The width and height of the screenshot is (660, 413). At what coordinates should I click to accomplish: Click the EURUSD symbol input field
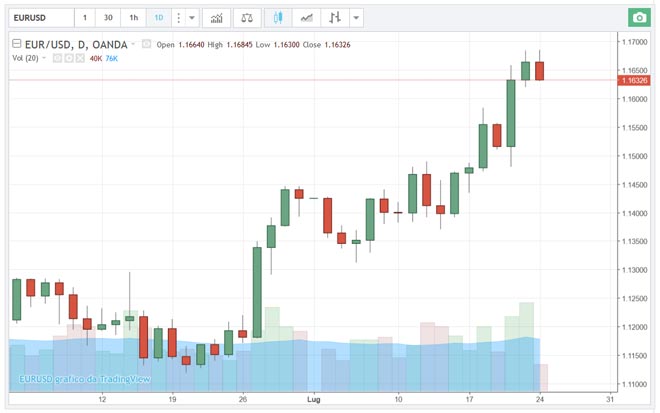[x=40, y=18]
